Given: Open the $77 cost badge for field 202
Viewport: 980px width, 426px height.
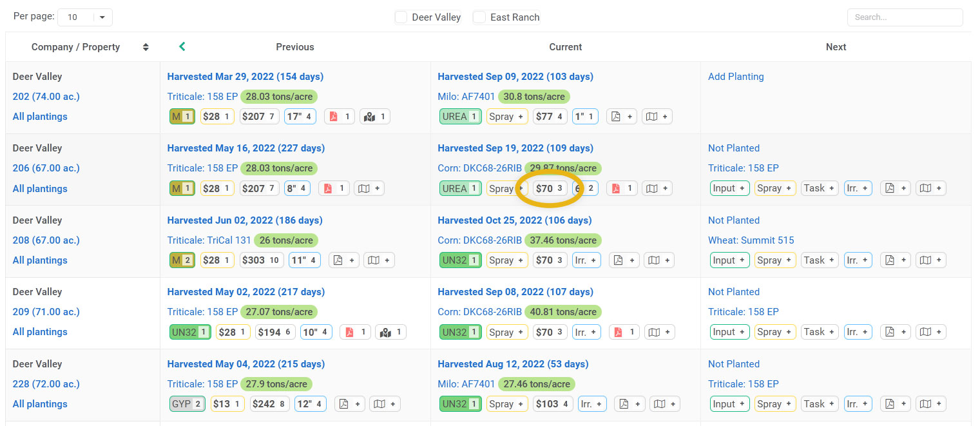Looking at the screenshot, I should (550, 117).
